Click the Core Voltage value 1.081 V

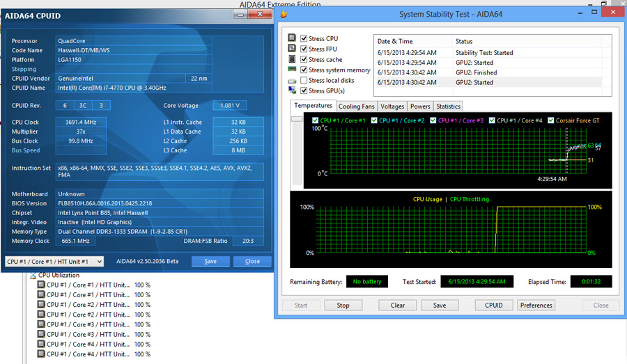[230, 106]
